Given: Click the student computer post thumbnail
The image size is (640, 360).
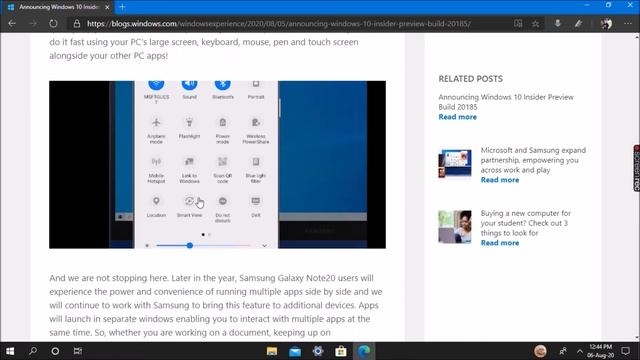Looking at the screenshot, I should coord(455,227).
